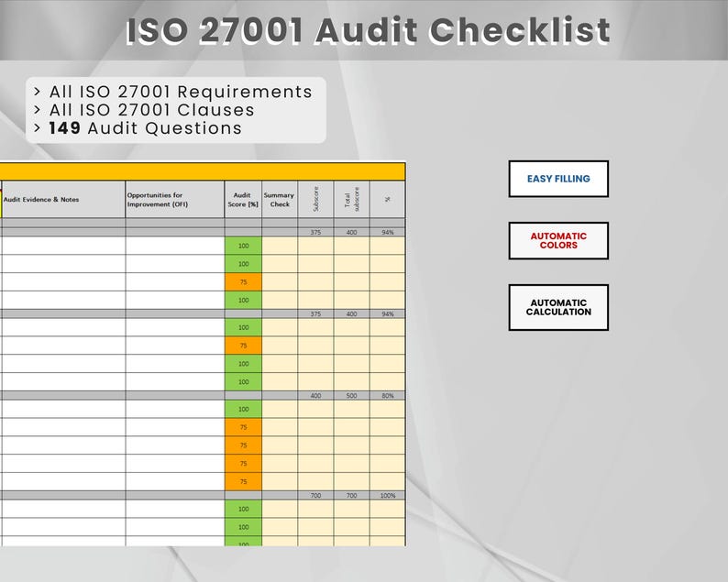Select the bottommost orange 75 audit score cell
The height and width of the screenshot is (582, 728).
click(x=243, y=482)
